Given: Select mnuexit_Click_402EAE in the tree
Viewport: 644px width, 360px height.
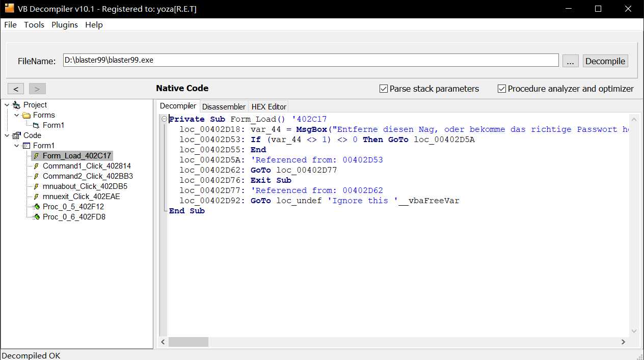Looking at the screenshot, I should click(x=82, y=197).
